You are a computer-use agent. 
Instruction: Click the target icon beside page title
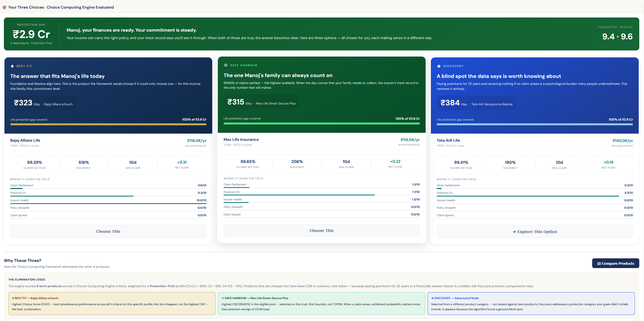pos(4,7)
